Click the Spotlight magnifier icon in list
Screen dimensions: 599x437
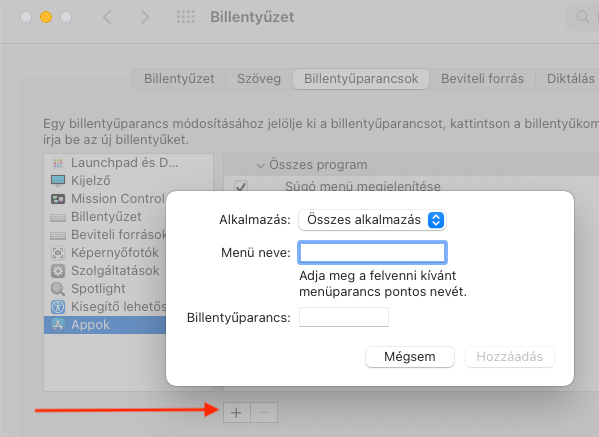point(58,289)
